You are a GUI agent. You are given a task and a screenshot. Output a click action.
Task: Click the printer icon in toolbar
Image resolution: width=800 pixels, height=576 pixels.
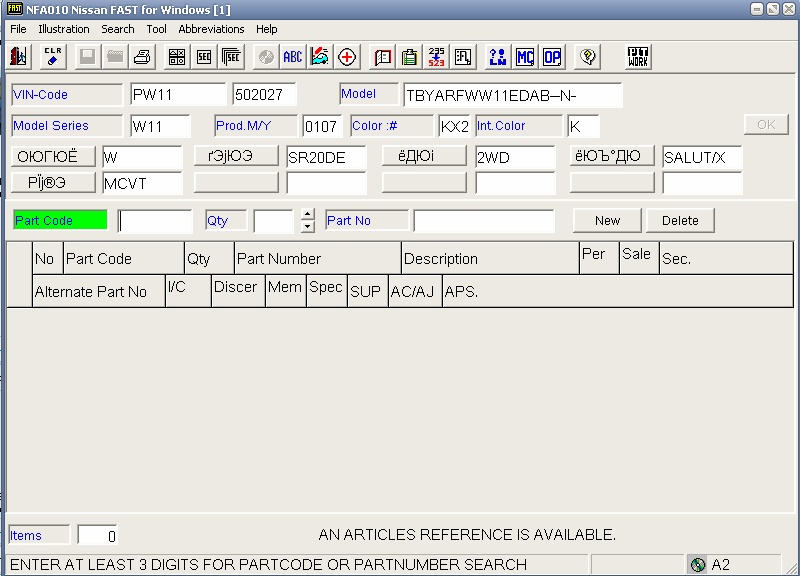click(143, 57)
